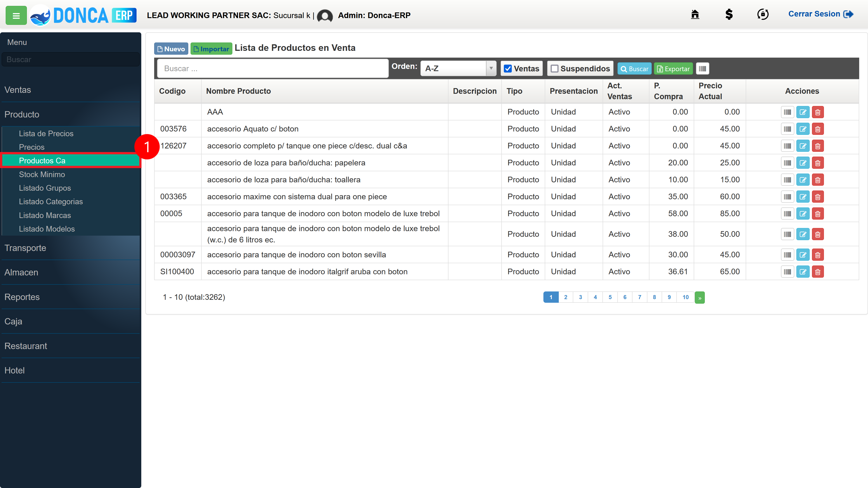
Task: Open barcode for product code 003365
Action: (x=788, y=197)
